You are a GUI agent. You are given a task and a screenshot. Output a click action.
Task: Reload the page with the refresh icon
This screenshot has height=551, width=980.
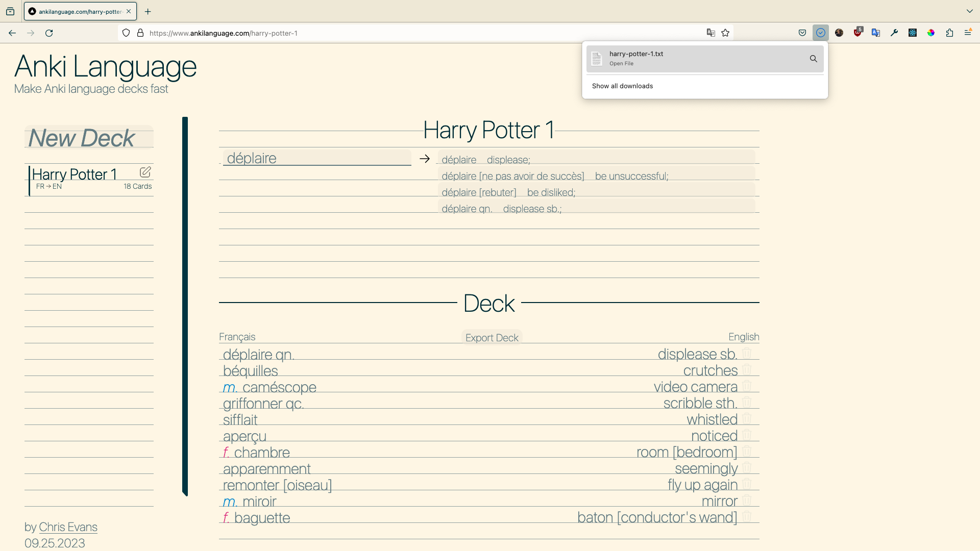49,33
